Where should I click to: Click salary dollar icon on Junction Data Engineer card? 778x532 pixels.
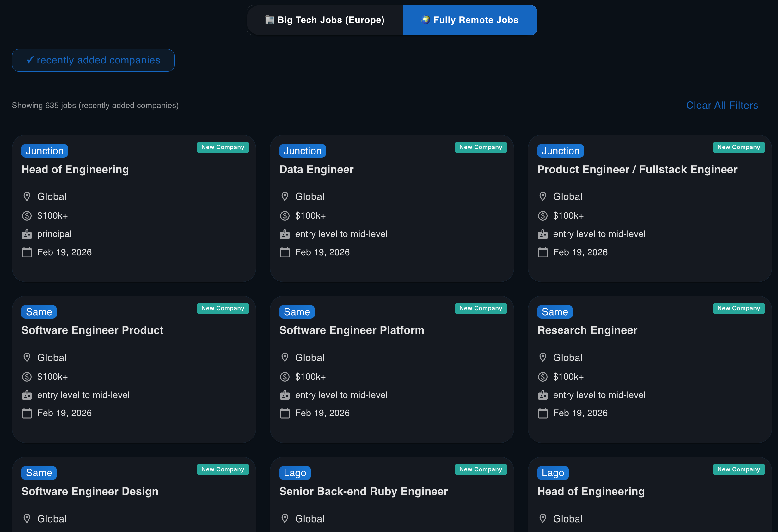pos(285,216)
